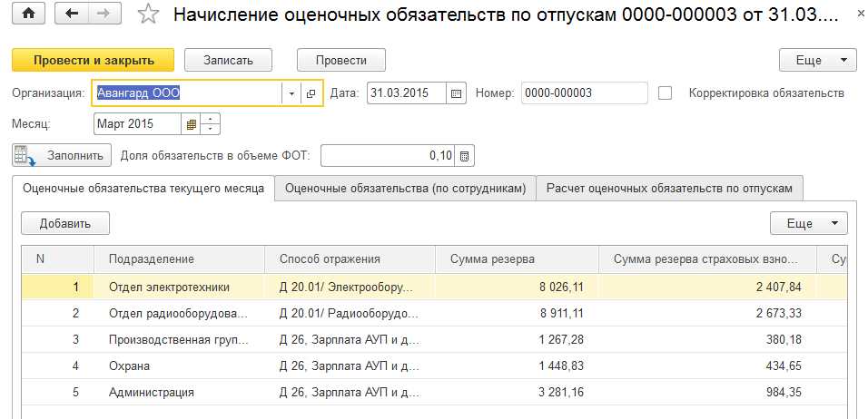Image resolution: width=868 pixels, height=419 pixels.
Task: Navigate forward with the right arrow
Action: 103,15
